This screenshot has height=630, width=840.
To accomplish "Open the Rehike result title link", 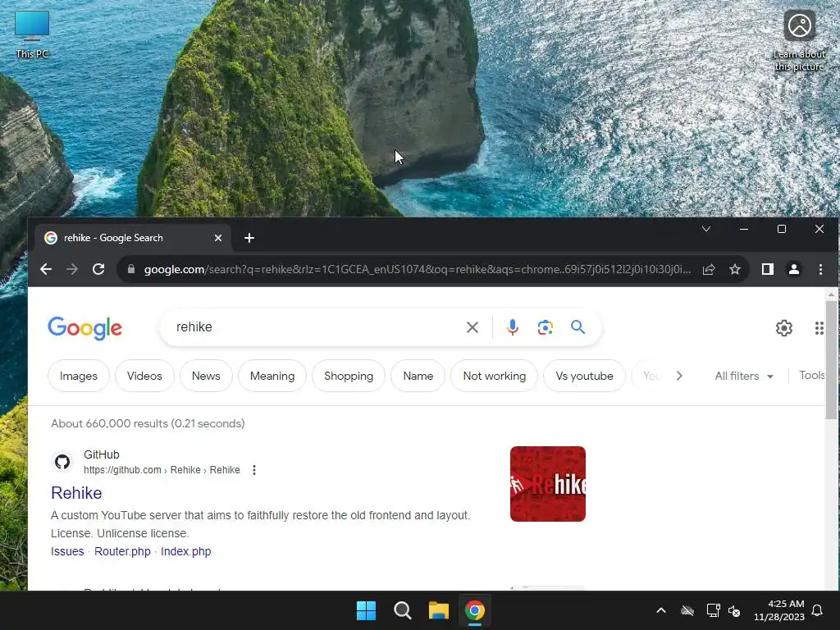I will point(76,493).
